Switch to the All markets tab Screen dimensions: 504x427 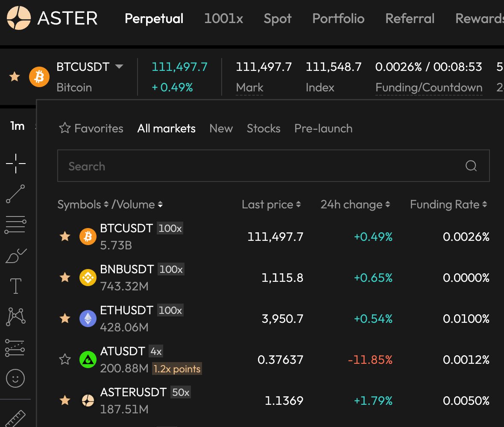[166, 129]
